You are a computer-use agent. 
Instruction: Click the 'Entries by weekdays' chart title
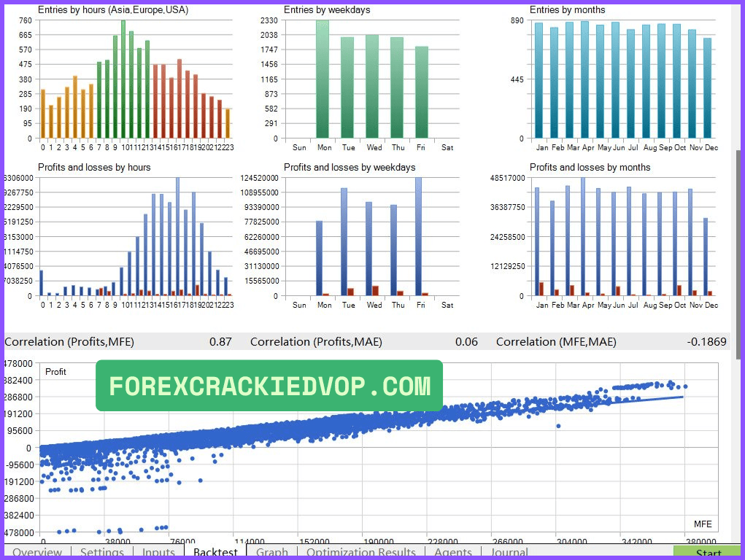pos(327,10)
